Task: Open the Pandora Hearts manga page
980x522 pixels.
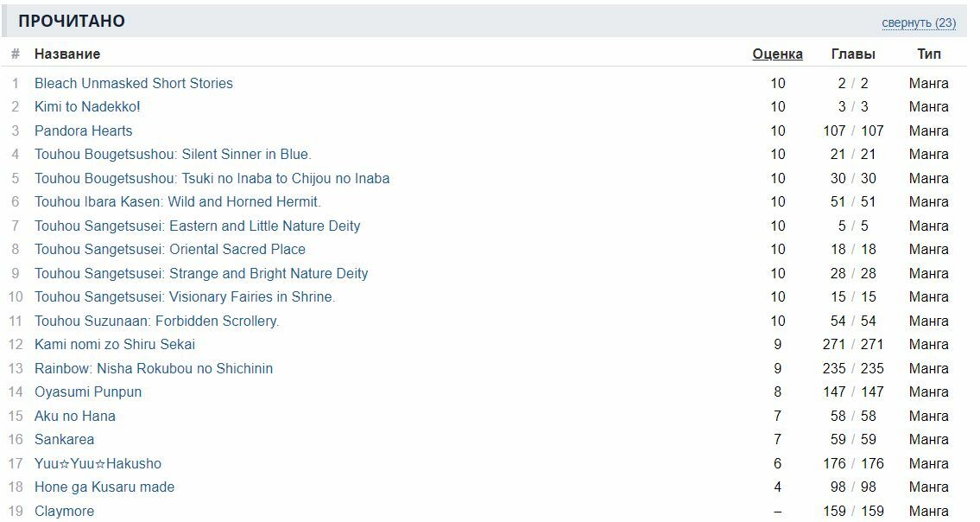Action: [x=83, y=130]
